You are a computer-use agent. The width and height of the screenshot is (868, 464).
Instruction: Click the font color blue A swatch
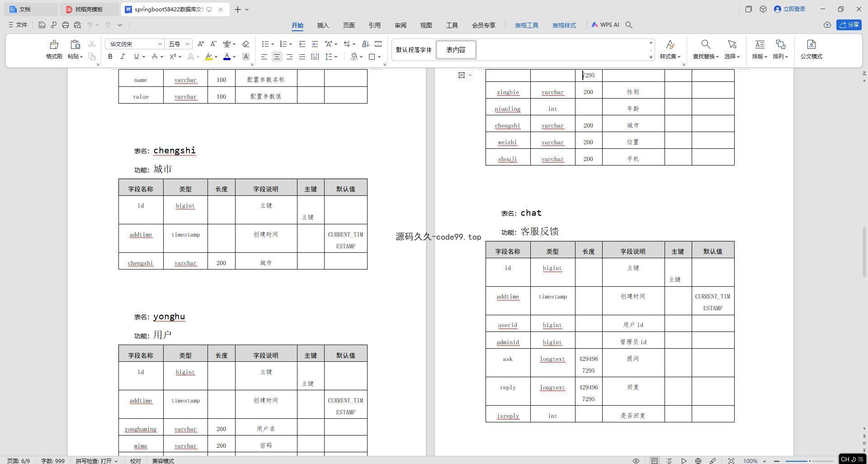[x=227, y=57]
